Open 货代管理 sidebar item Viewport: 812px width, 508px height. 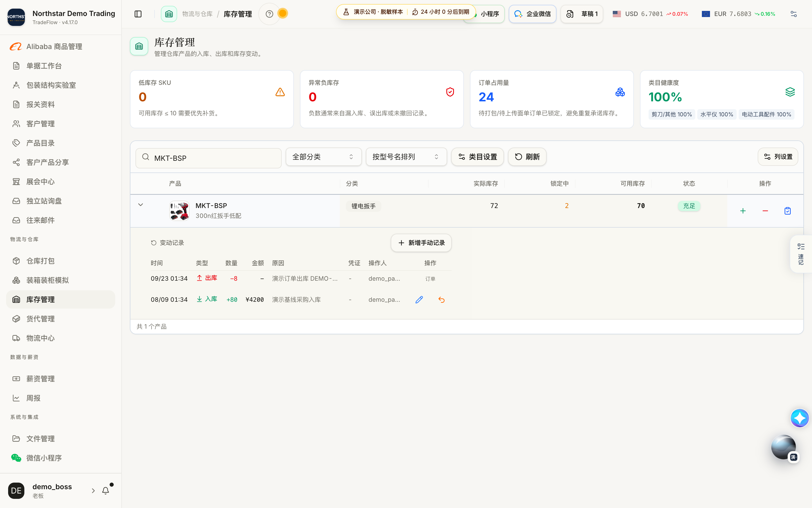click(x=60, y=319)
